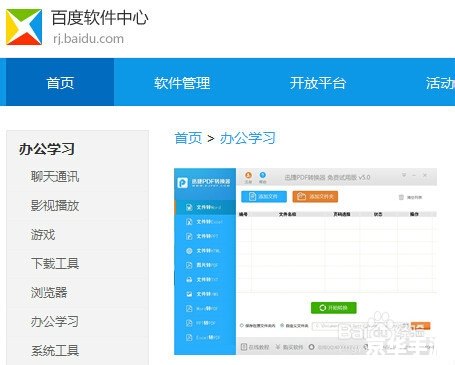Open the converter window menu dropdown arrow
Viewport: 455px width, 365px height.
404,175
